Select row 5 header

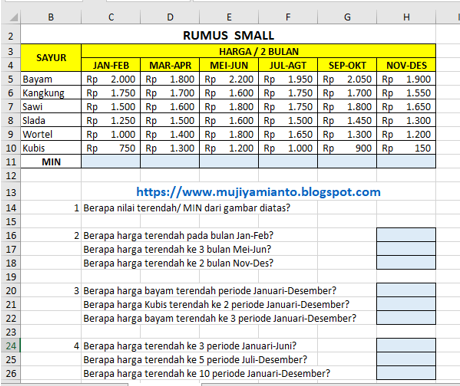[11, 79]
